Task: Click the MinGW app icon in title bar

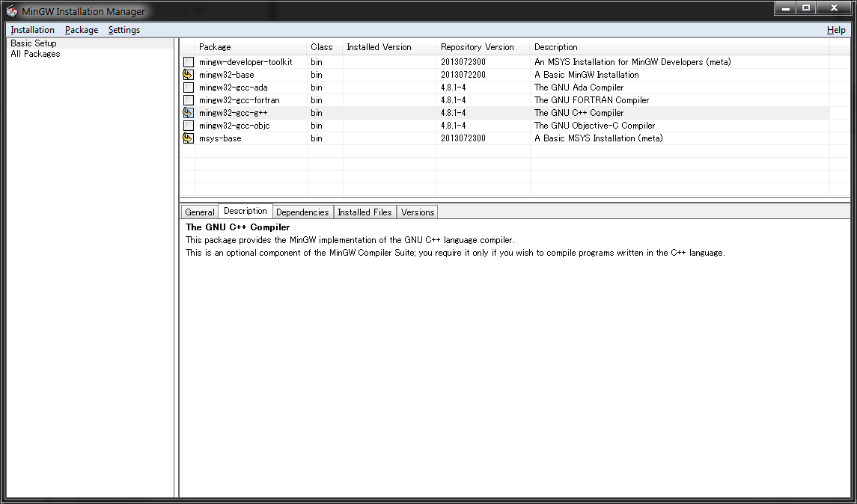Action: [12, 11]
